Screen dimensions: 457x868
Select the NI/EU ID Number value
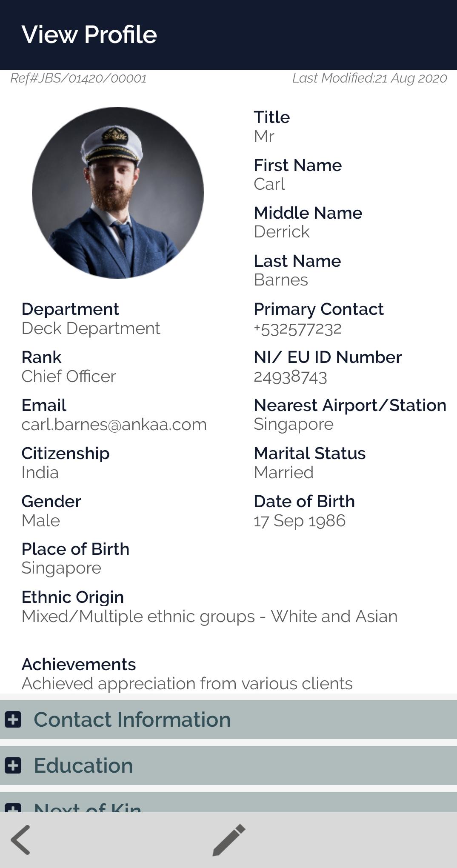click(x=290, y=377)
